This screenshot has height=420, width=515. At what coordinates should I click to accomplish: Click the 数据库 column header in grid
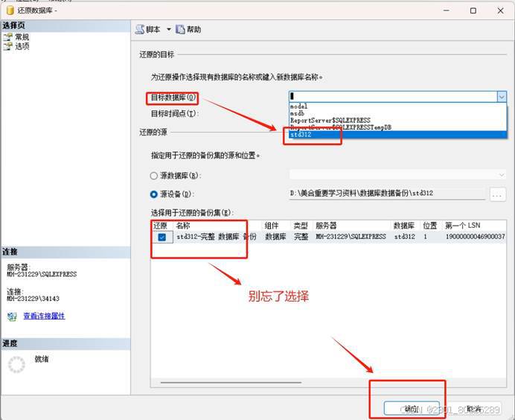[403, 226]
